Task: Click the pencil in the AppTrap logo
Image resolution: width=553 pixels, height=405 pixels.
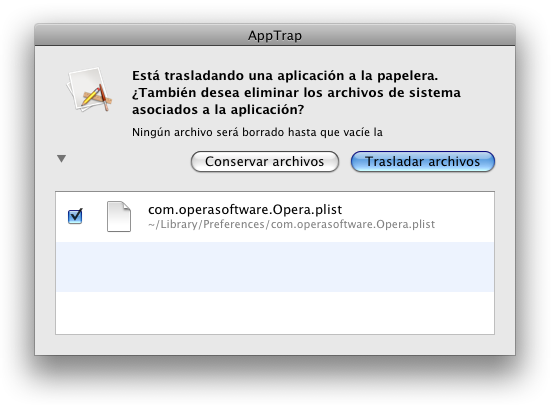Action: point(91,96)
